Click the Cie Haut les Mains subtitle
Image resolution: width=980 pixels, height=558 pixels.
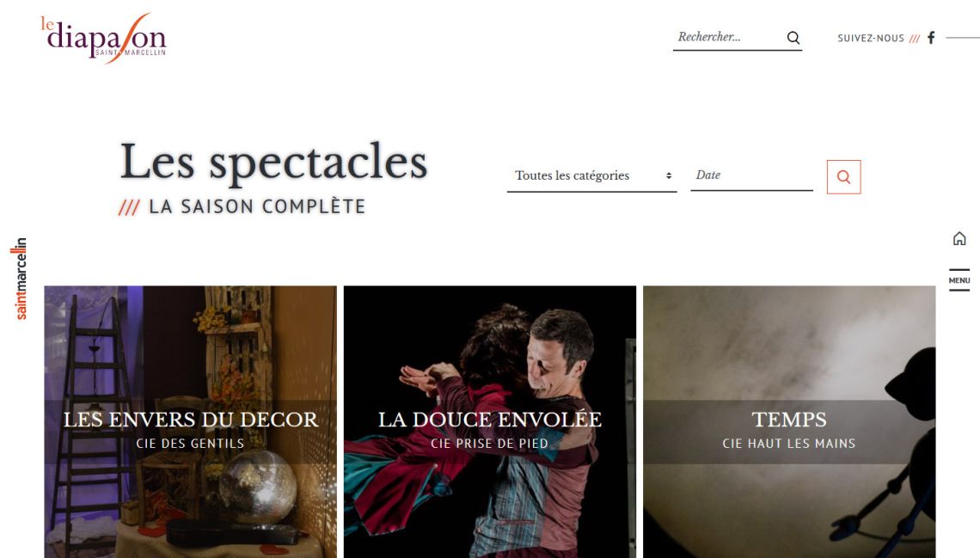[789, 444]
